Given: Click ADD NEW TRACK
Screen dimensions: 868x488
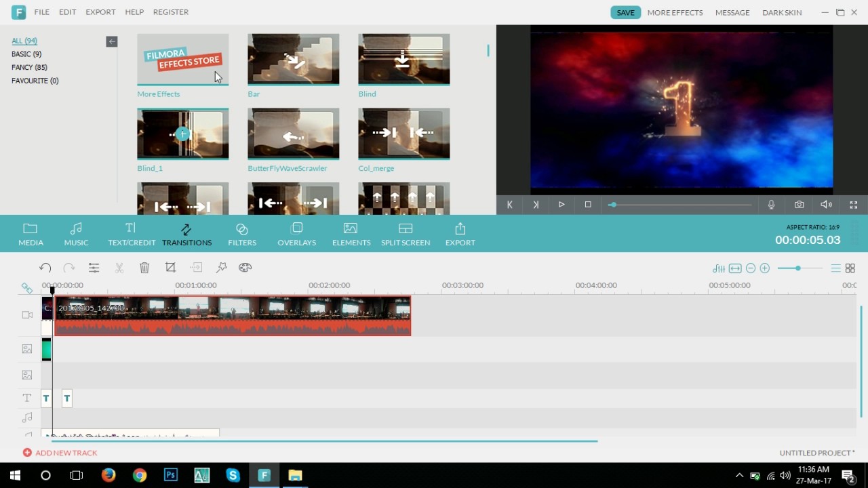Looking at the screenshot, I should 60,453.
